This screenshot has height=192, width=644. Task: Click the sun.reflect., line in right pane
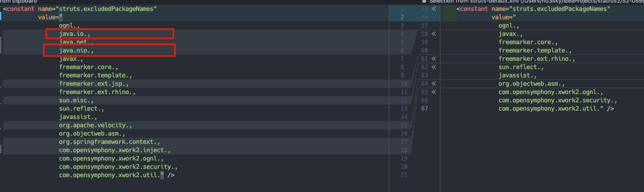point(521,67)
